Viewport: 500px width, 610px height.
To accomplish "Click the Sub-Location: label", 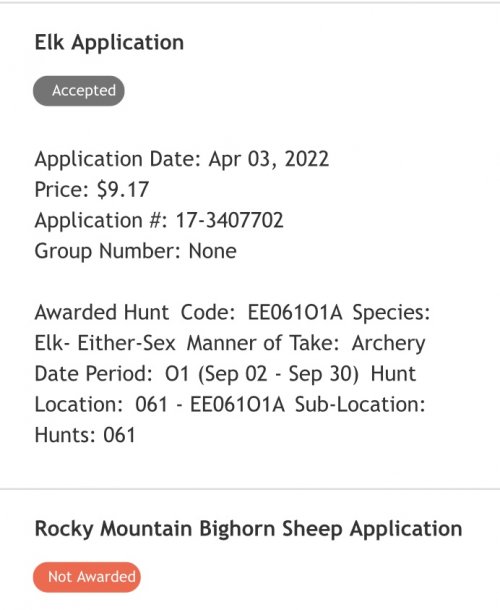I will [x=360, y=404].
